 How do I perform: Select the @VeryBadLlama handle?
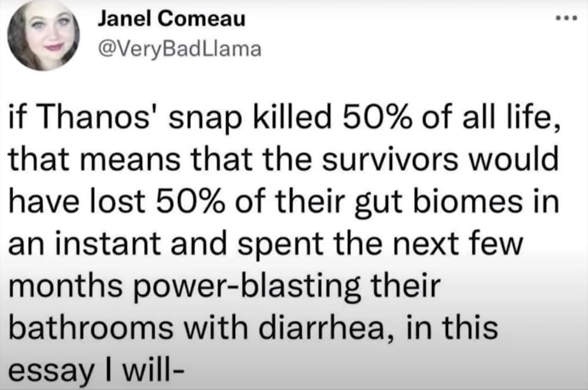[x=180, y=49]
